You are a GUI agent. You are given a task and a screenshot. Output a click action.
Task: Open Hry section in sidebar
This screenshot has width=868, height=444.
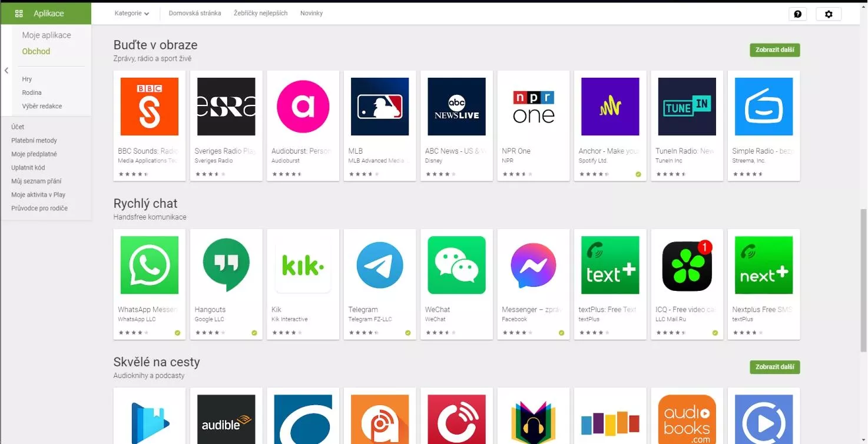tap(27, 79)
